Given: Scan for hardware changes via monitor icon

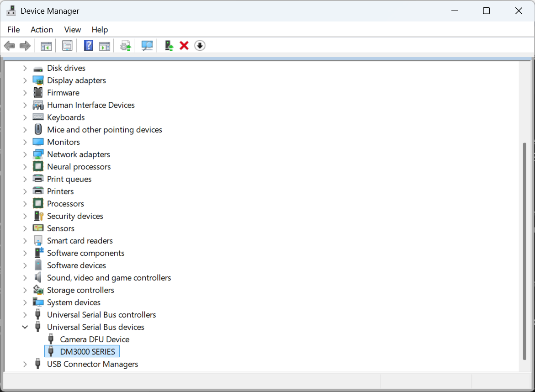Looking at the screenshot, I should [x=147, y=46].
